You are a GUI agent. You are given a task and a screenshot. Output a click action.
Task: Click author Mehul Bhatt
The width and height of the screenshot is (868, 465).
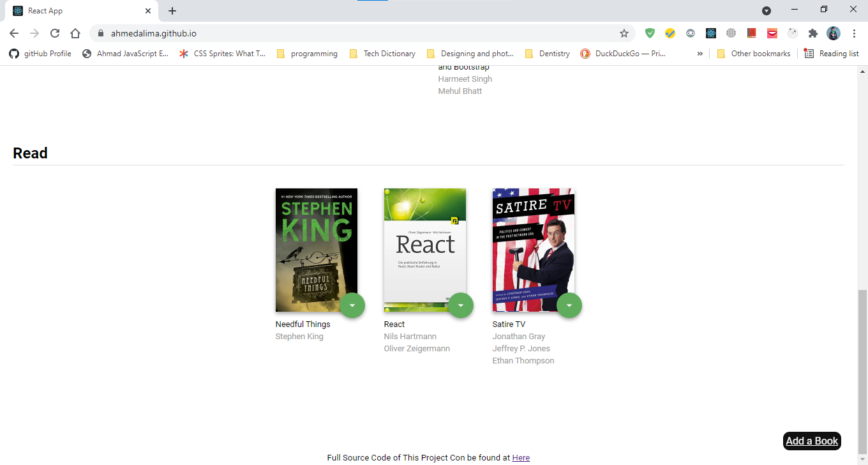tap(460, 91)
